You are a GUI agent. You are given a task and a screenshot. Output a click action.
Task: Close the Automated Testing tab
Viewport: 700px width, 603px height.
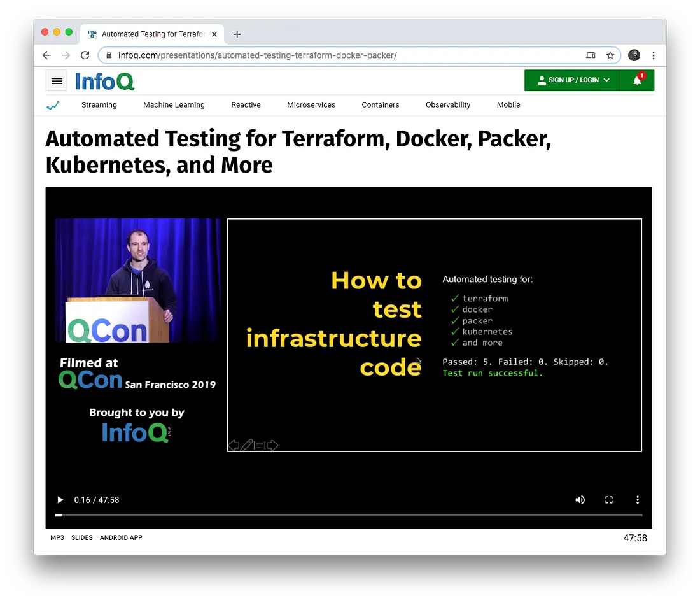coord(214,34)
